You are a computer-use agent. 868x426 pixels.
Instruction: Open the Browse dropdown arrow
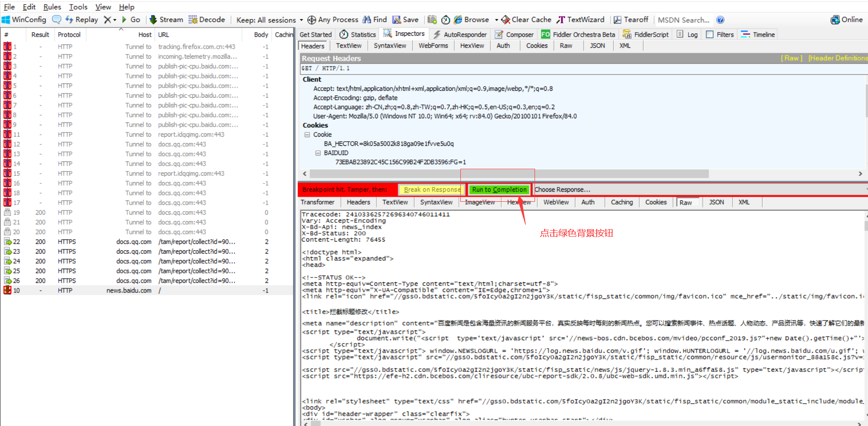click(x=497, y=20)
